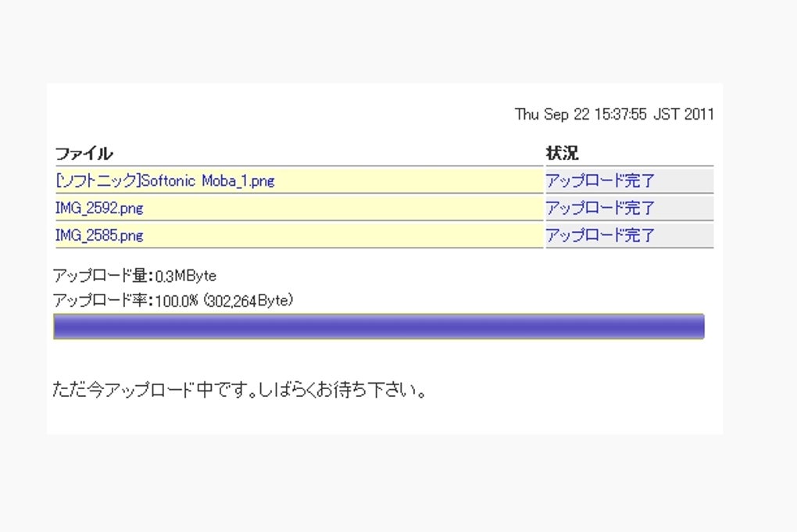Click アップロード完了 status for IMG_2585.png
This screenshot has height=532, width=797.
tap(600, 235)
